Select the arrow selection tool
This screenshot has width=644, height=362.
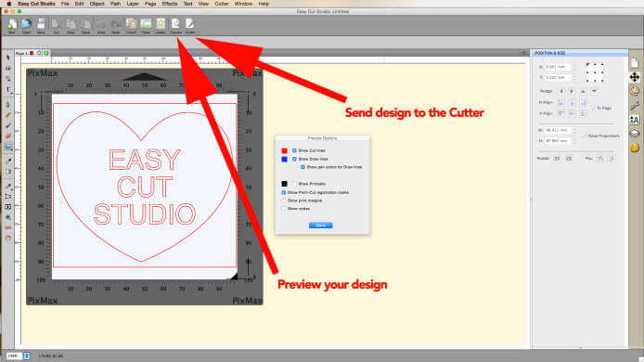point(8,58)
